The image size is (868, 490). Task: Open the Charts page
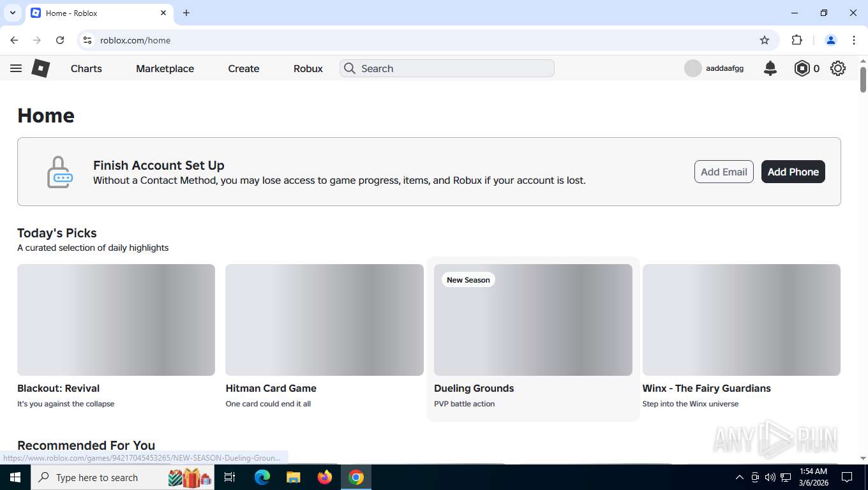coord(86,68)
